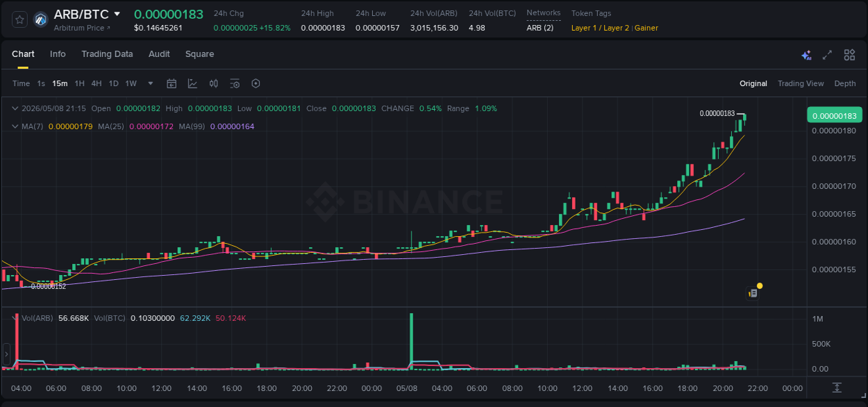Switch to the Chart tab

click(23, 54)
